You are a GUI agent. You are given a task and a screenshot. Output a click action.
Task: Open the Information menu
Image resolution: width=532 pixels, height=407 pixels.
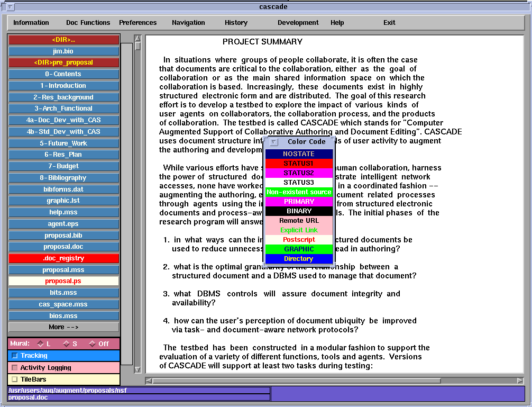pos(31,23)
